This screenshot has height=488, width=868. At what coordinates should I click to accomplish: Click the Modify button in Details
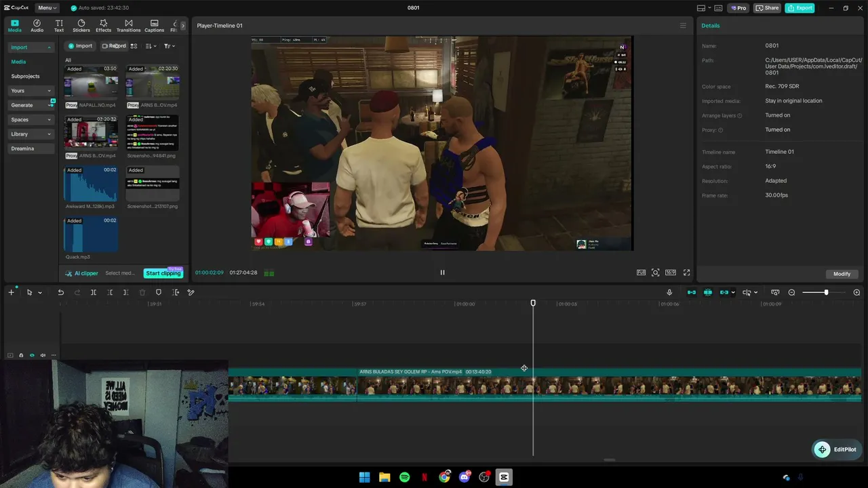coord(842,274)
